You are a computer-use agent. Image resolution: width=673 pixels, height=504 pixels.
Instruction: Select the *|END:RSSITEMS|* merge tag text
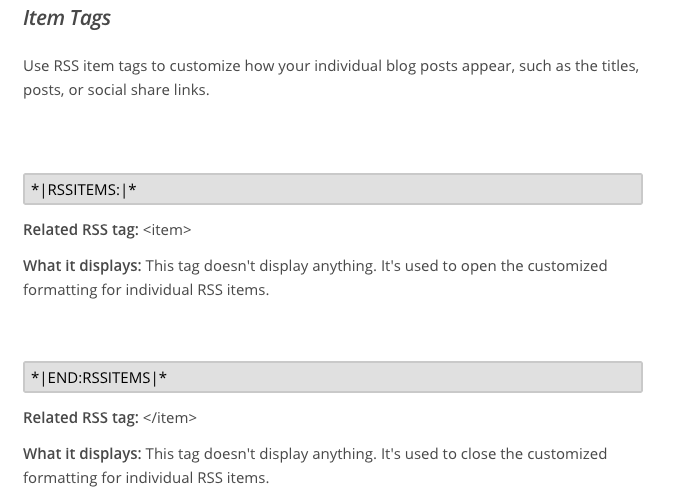(99, 377)
